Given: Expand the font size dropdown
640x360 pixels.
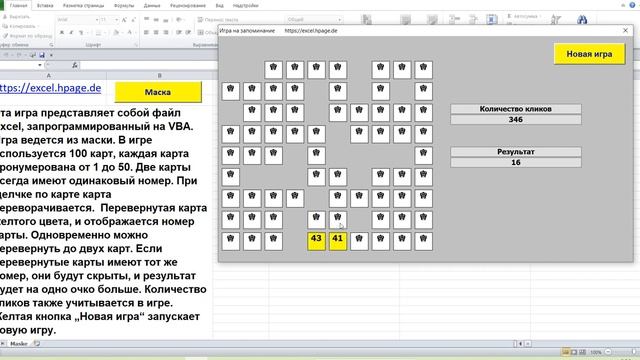Looking at the screenshot, I should 116,20.
